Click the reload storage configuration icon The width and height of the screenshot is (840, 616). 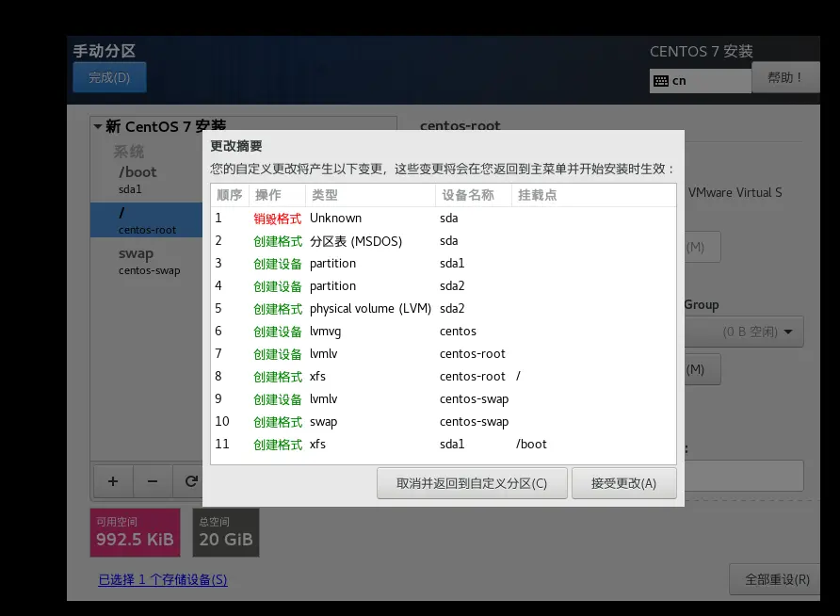(191, 481)
